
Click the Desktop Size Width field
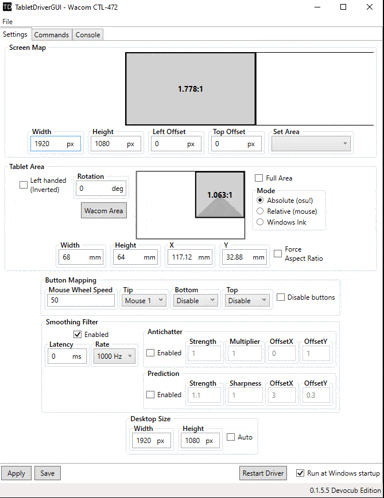(x=151, y=441)
